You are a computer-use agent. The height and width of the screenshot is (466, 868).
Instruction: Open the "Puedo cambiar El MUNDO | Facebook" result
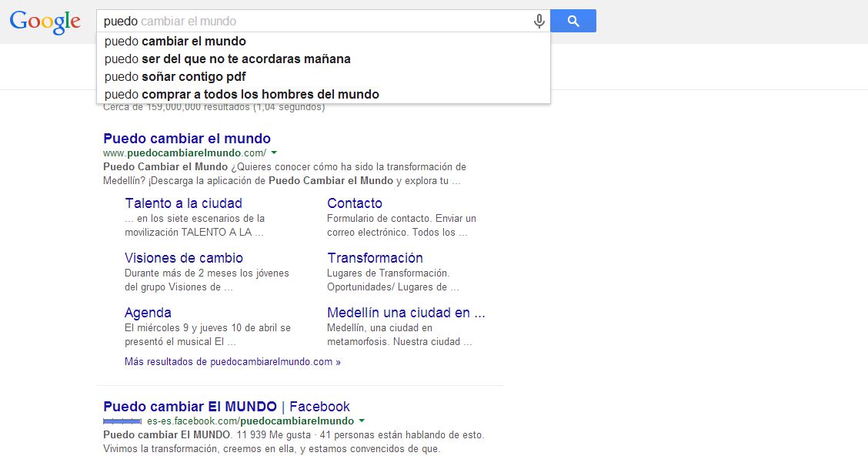coord(226,407)
